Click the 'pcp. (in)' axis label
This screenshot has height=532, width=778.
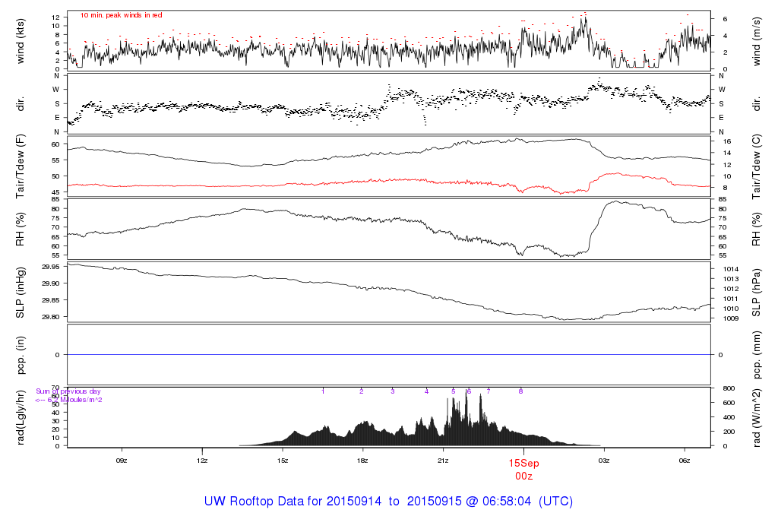(21, 355)
